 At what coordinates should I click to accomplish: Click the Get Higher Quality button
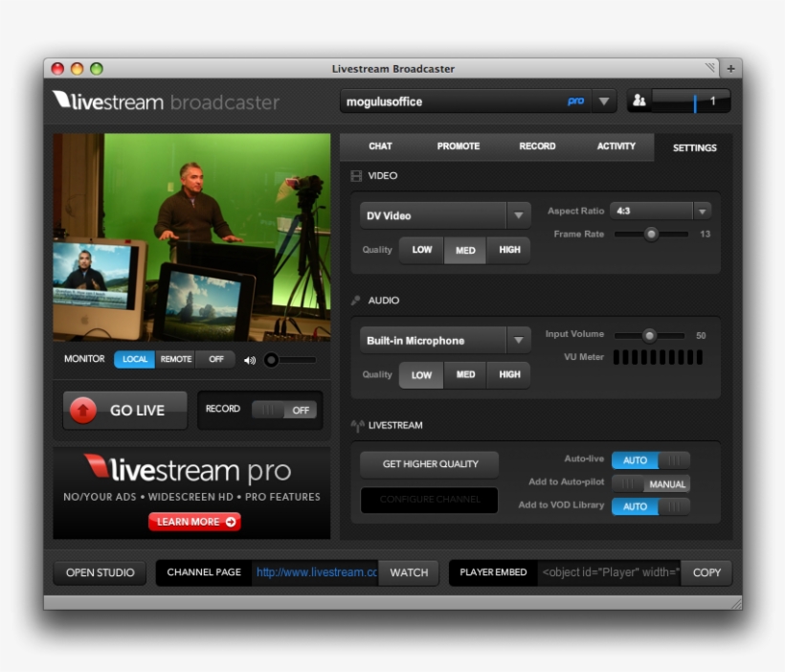point(430,464)
